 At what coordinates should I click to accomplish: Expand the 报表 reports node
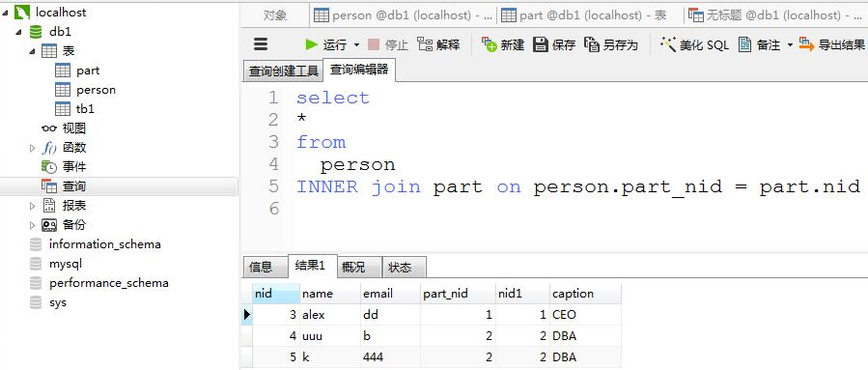click(x=32, y=206)
